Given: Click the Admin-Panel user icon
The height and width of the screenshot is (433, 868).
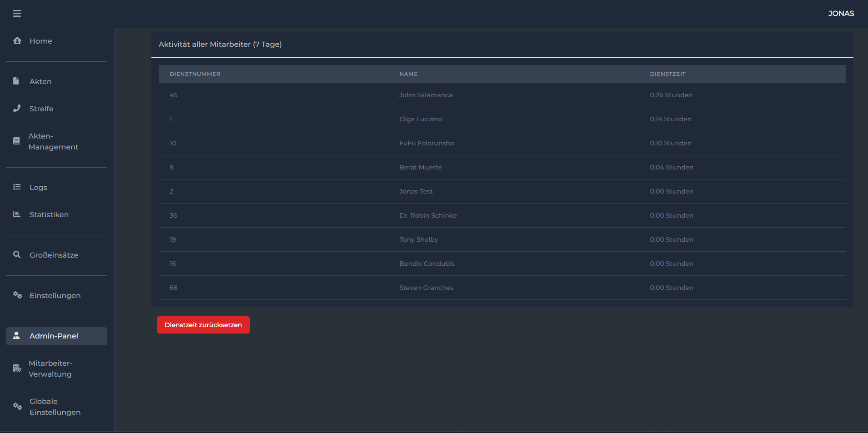Looking at the screenshot, I should [x=16, y=335].
